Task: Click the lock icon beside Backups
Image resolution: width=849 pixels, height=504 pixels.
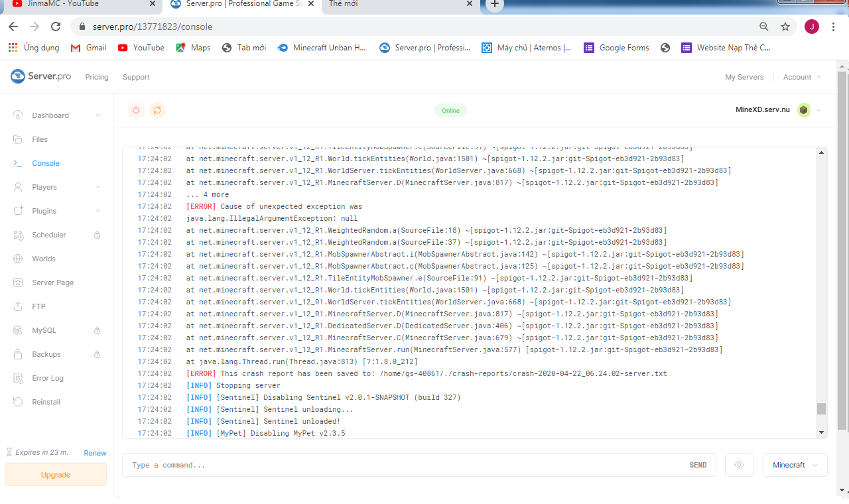Action: 97,354
